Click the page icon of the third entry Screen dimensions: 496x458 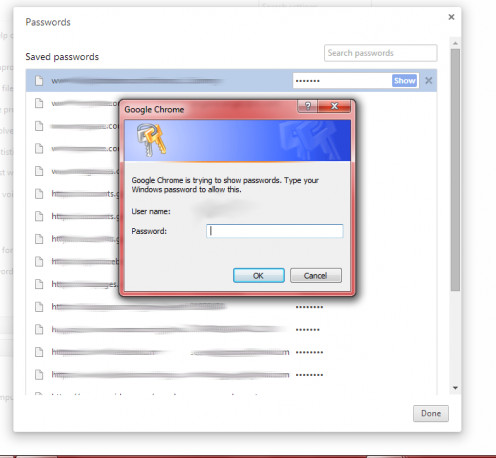point(39,126)
